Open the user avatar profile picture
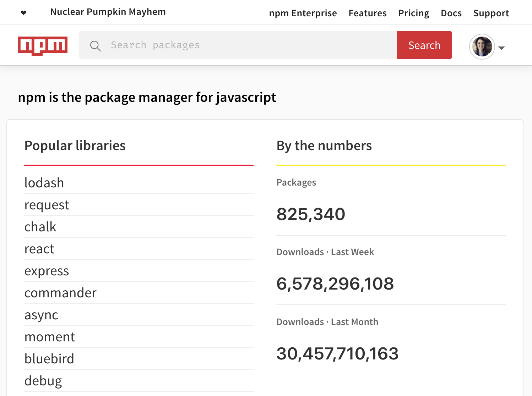532x396 pixels. tap(482, 46)
